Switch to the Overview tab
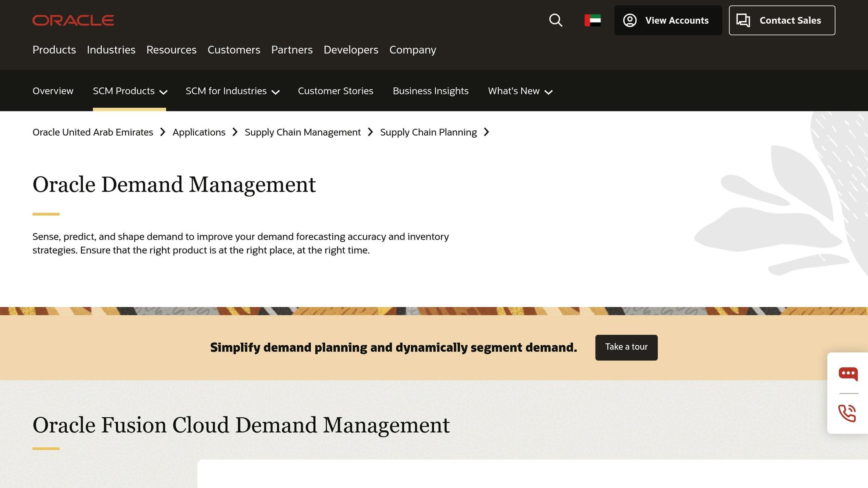 pos(53,91)
